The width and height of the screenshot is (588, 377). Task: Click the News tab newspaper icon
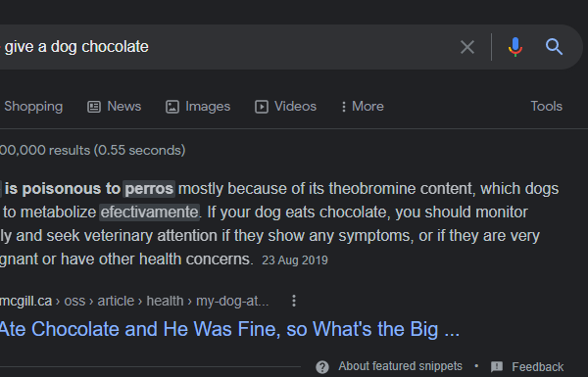point(94,107)
